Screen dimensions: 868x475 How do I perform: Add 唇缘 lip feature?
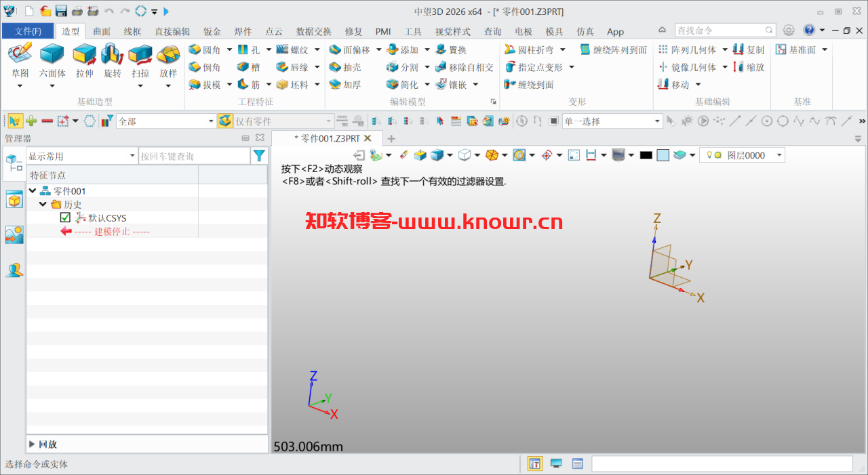[x=292, y=68]
